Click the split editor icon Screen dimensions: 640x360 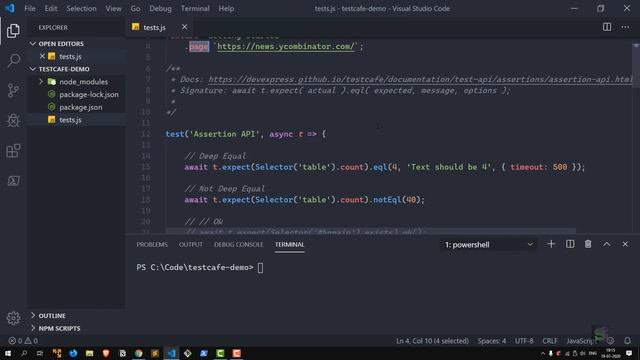pos(607,27)
